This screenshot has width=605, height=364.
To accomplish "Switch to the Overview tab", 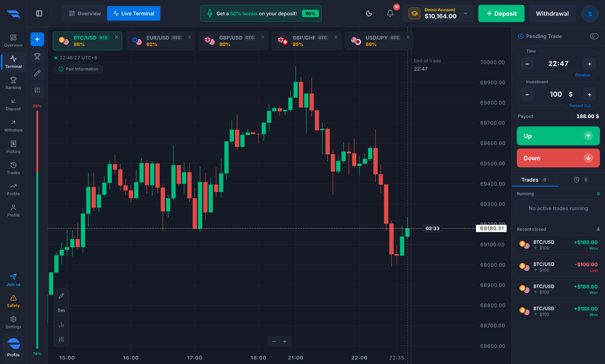I will pos(85,13).
